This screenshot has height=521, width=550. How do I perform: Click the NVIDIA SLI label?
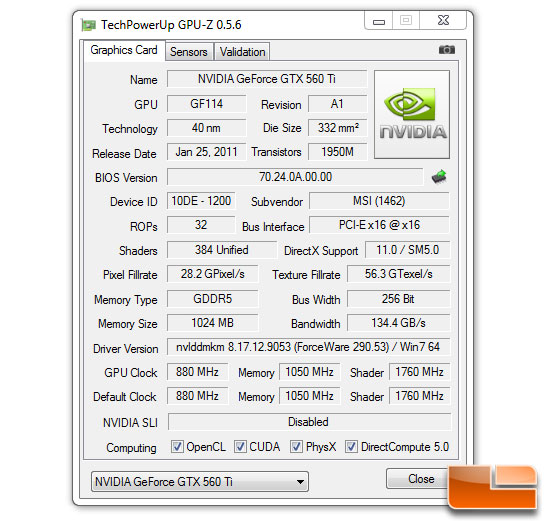tap(130, 423)
